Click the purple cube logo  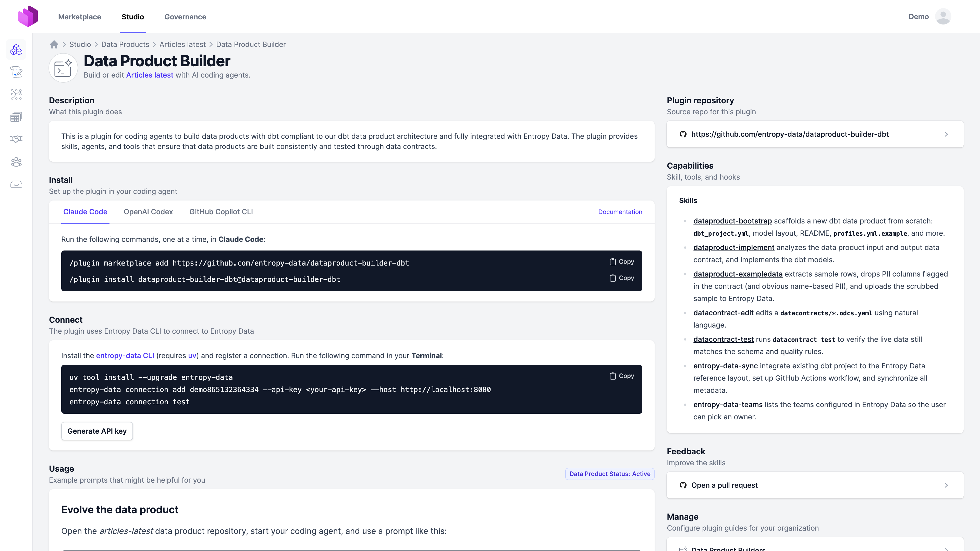(x=28, y=16)
